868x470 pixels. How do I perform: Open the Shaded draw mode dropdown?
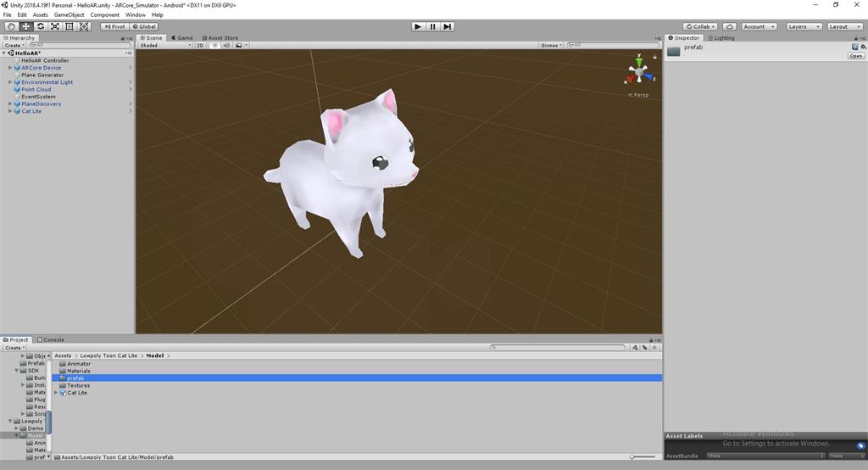[165, 46]
